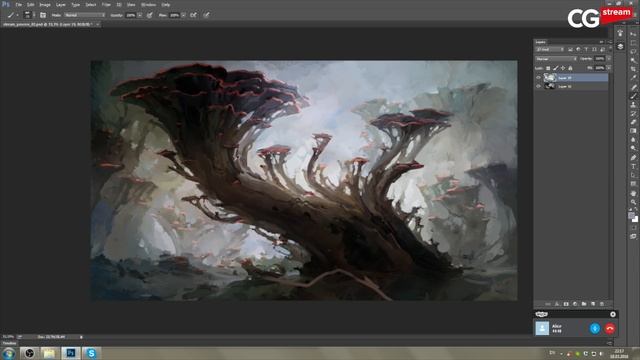Select the Eraser tool
Viewport: 640px width, 360px height.
(633, 122)
